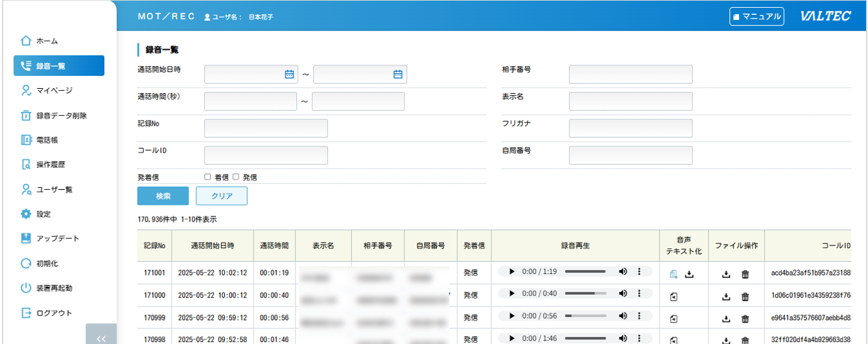The image size is (868, 344).
Task: Click the VALTEC logo
Action: 825,16
